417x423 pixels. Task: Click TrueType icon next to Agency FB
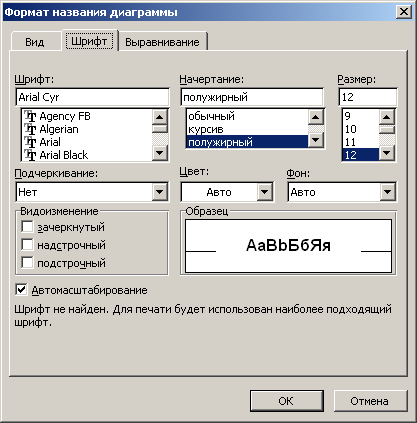pyautogui.click(x=30, y=116)
